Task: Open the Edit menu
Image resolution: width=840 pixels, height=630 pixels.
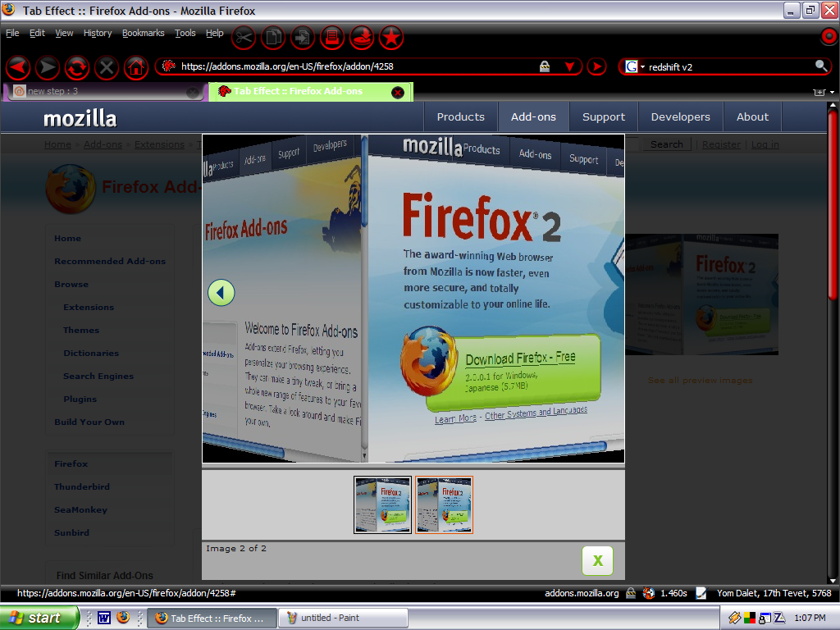Action: coord(37,33)
